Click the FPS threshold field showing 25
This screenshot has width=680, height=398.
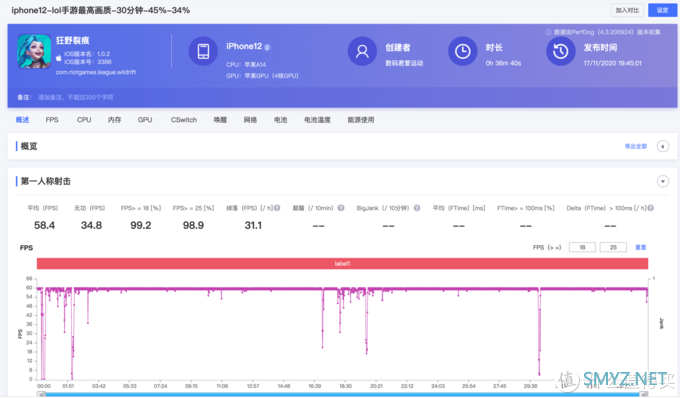tap(613, 247)
